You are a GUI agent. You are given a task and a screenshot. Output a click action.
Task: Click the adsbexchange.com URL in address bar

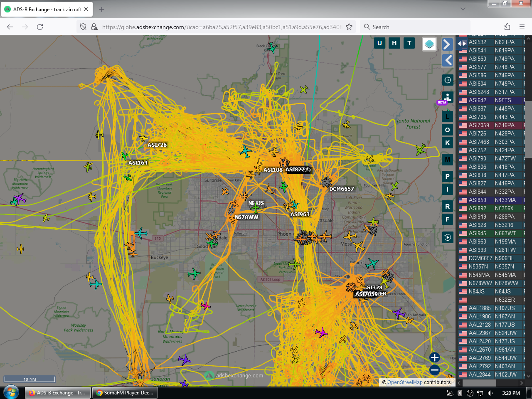[222, 27]
